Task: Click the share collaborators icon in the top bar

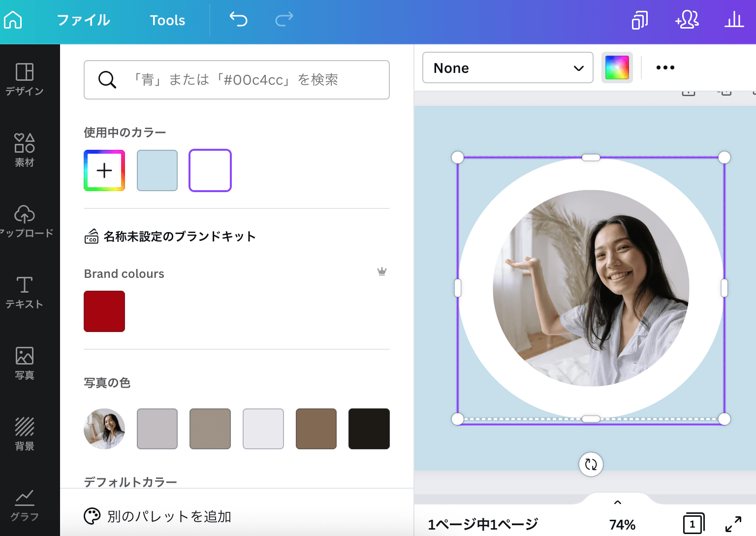Action: [x=687, y=20]
